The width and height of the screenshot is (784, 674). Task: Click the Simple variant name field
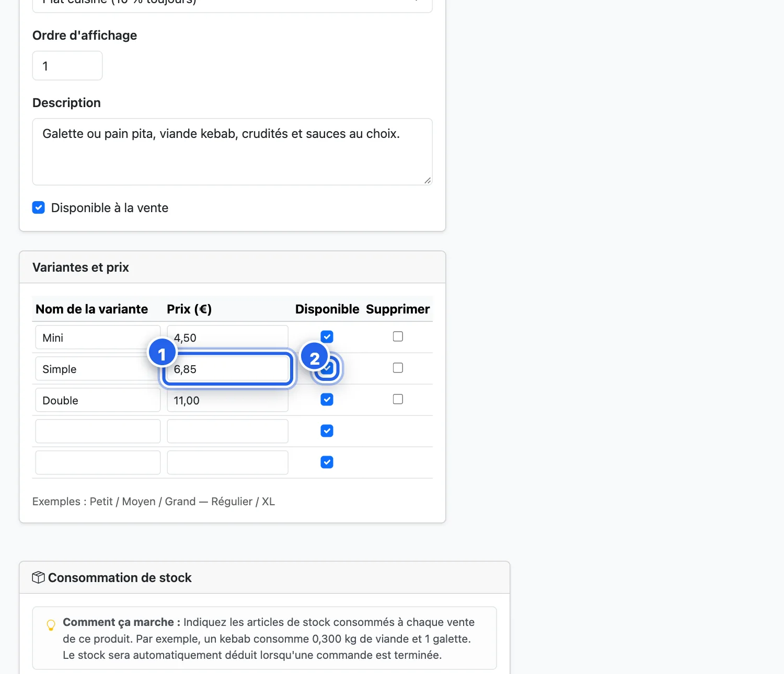tap(98, 369)
